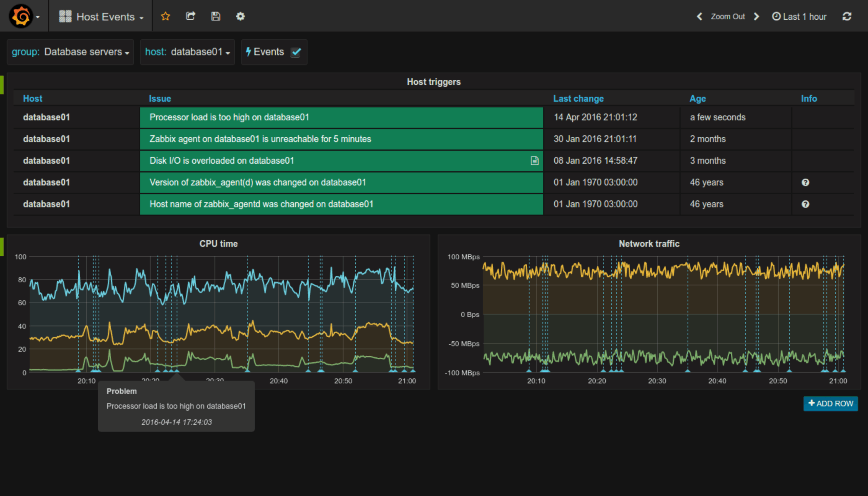Open acknowledge note icon on Disk I/O row
The width and height of the screenshot is (868, 496).
(x=534, y=161)
